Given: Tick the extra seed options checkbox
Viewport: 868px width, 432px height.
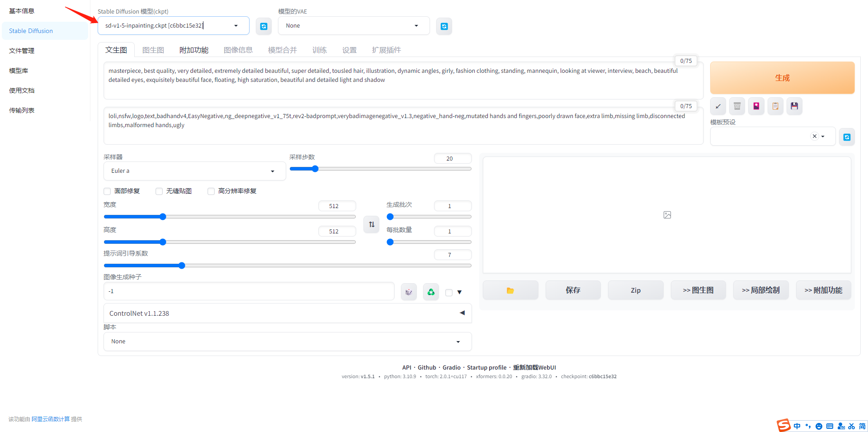Looking at the screenshot, I should tap(449, 293).
